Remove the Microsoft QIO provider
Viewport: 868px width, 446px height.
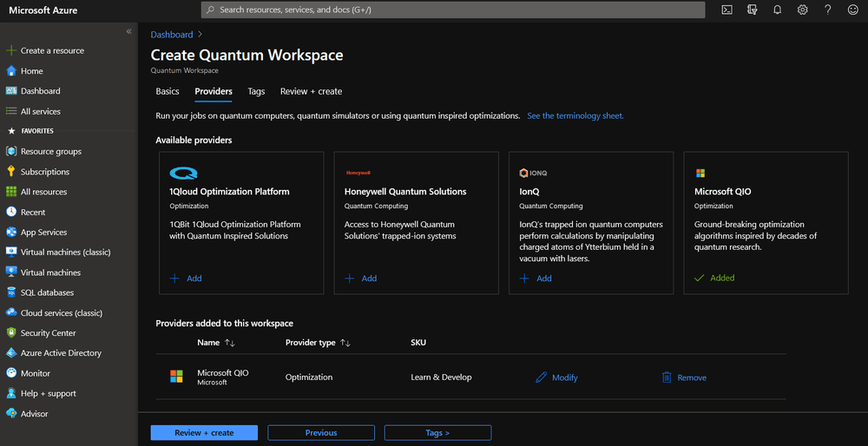coord(684,377)
